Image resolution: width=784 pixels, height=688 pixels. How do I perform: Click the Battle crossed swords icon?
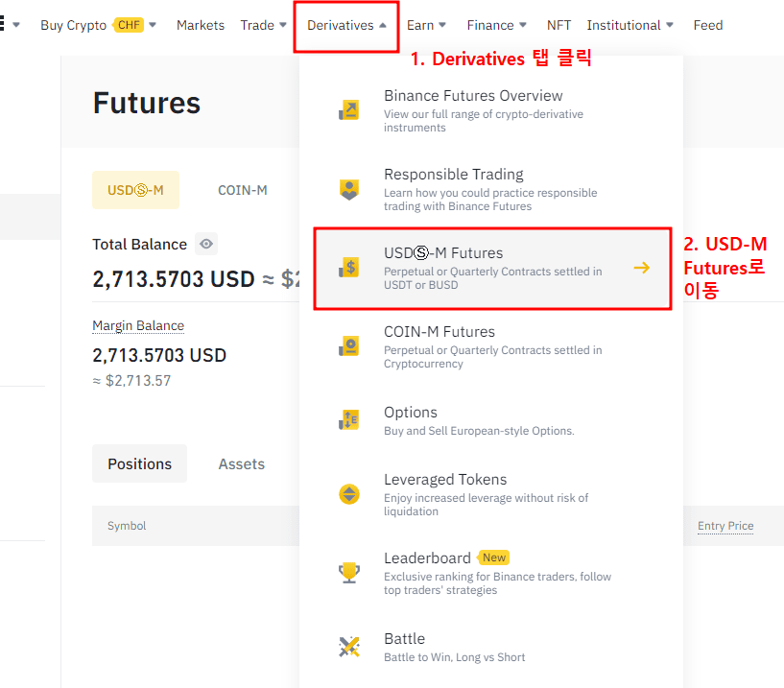click(x=349, y=647)
